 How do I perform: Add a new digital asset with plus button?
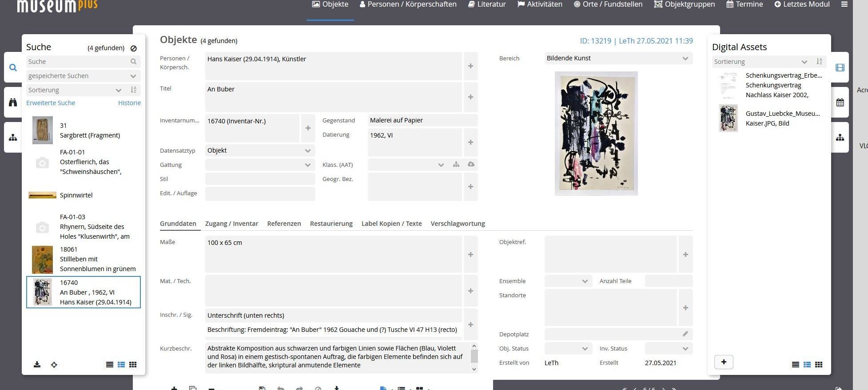click(x=724, y=362)
